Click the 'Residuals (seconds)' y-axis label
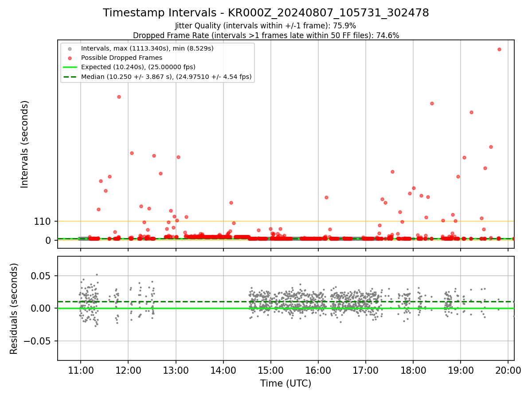The height and width of the screenshot is (399, 532). pyautogui.click(x=14, y=309)
